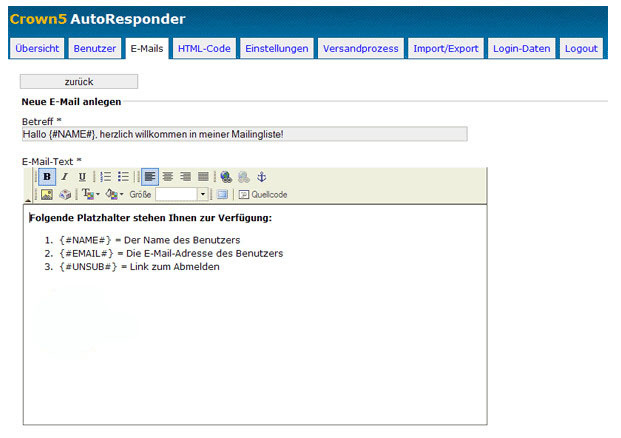
Task: Open the background color picker
Action: tap(114, 194)
